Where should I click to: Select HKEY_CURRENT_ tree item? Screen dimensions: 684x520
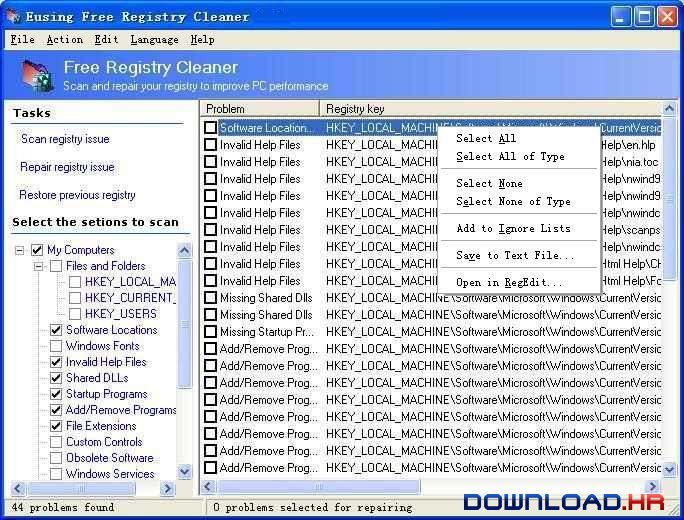[x=130, y=298]
